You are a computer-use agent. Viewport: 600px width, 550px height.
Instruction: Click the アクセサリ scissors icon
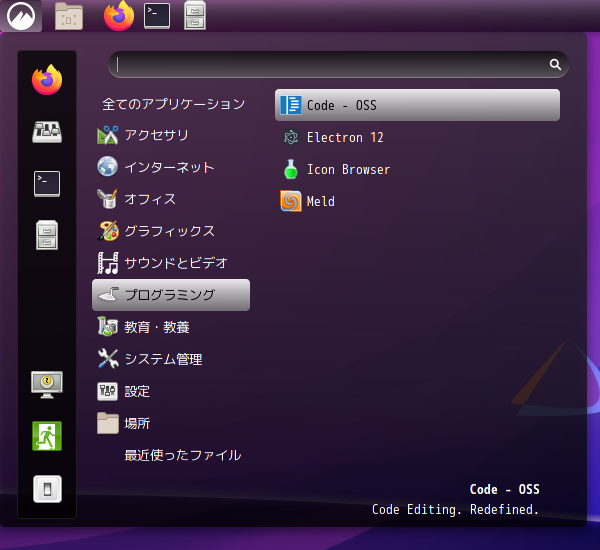[108, 135]
